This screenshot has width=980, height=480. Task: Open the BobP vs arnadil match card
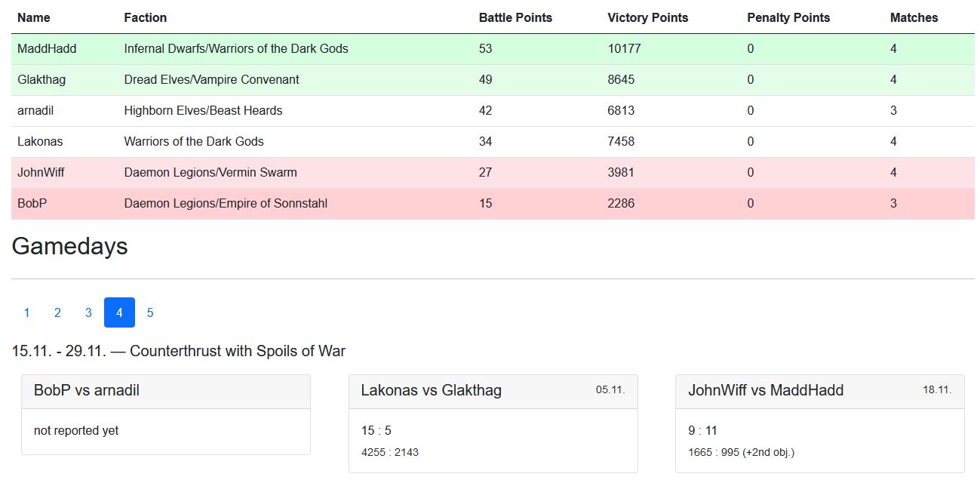click(x=87, y=391)
